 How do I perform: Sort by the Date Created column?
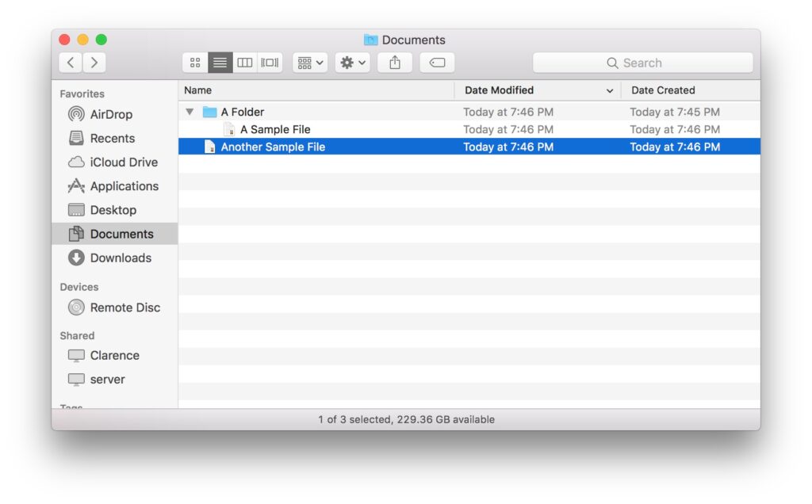663,90
